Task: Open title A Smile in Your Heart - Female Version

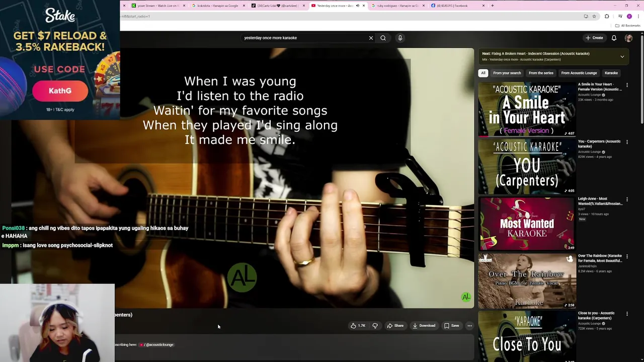Action: [600, 87]
